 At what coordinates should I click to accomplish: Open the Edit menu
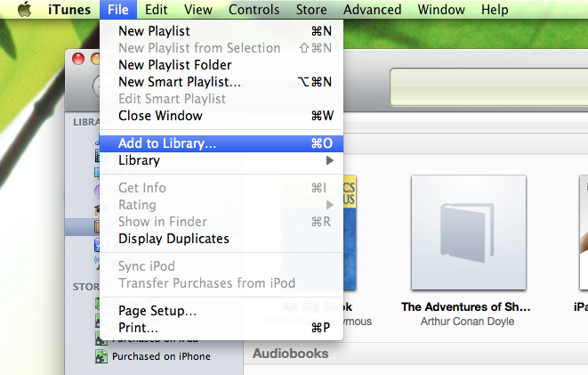point(157,10)
